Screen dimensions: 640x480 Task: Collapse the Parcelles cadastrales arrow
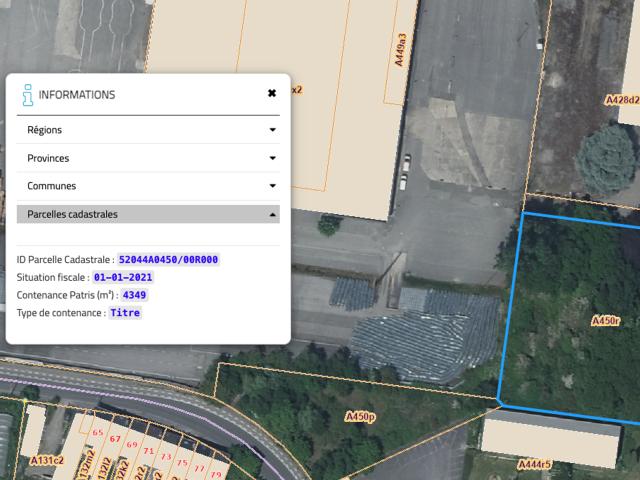[x=272, y=214]
